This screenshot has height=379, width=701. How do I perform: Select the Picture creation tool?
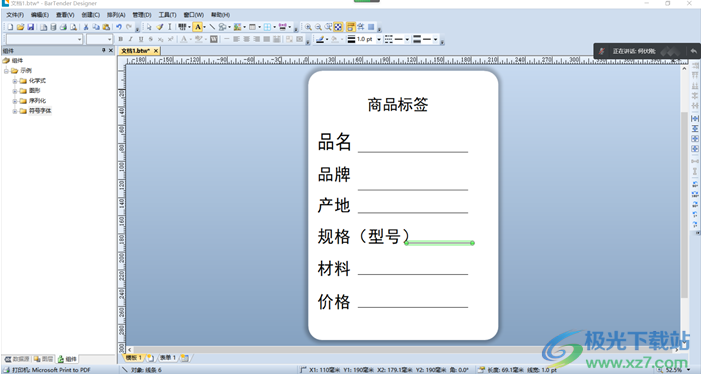(237, 27)
